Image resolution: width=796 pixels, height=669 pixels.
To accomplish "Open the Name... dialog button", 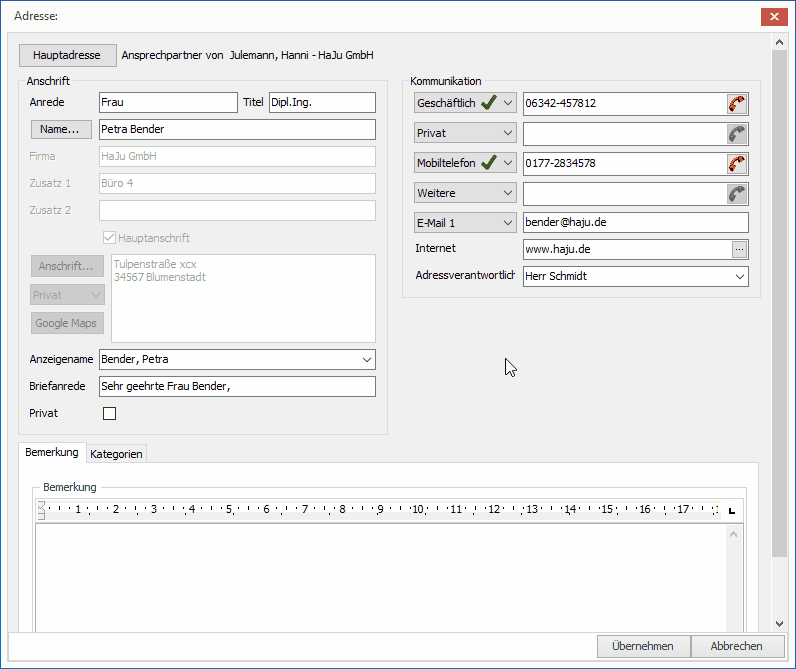I will click(61, 129).
